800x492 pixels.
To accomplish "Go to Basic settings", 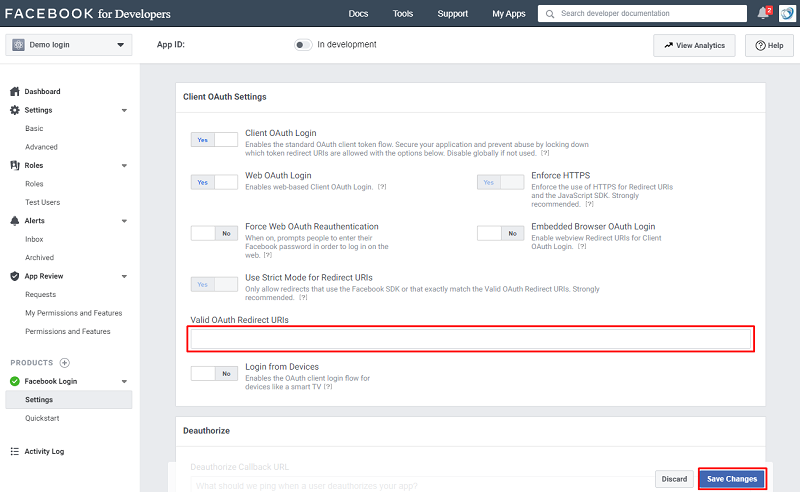I will click(34, 129).
